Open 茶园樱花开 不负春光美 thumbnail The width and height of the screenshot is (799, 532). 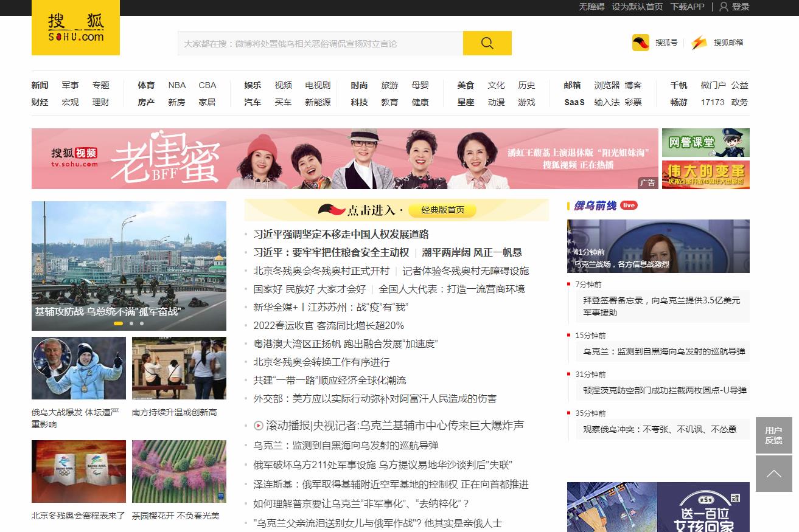pyautogui.click(x=179, y=472)
